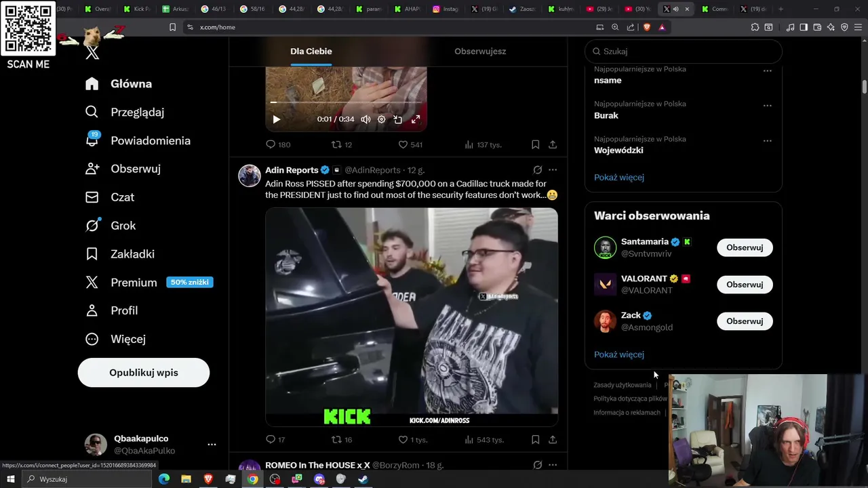Open Steam from Windows taskbar
The height and width of the screenshot is (488, 868).
coord(363,479)
